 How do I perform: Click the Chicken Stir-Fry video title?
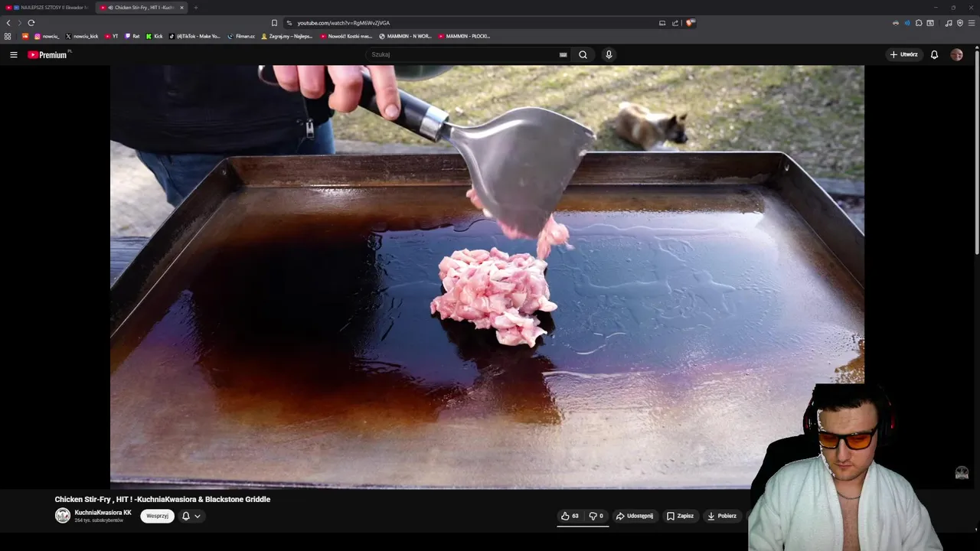[x=162, y=499]
